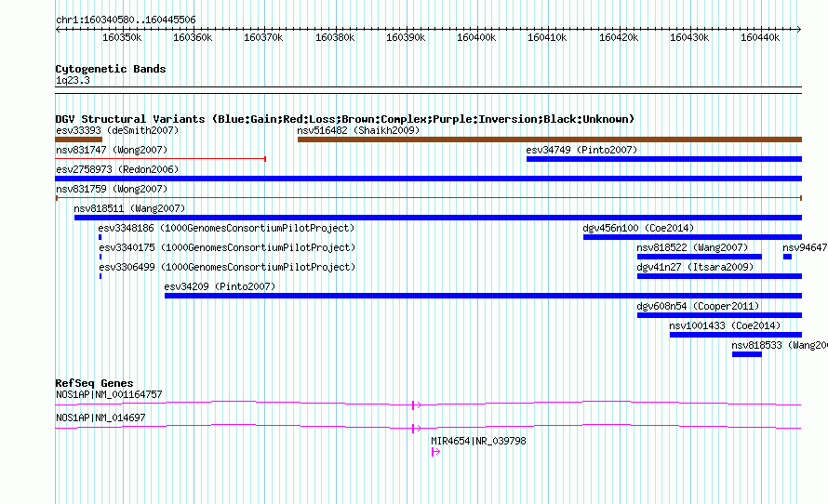Click the nsv818511 (Wang2007) blue gain bar
This screenshot has height=504, width=828.
438,218
